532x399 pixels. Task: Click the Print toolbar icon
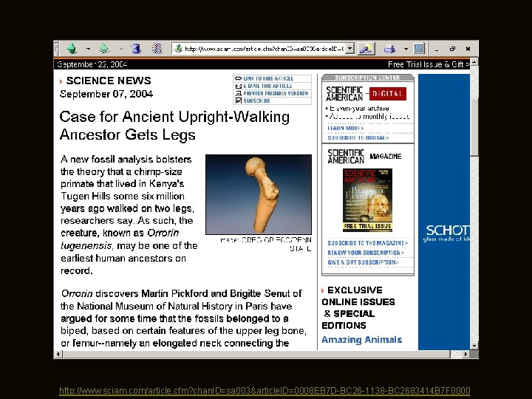(x=389, y=49)
